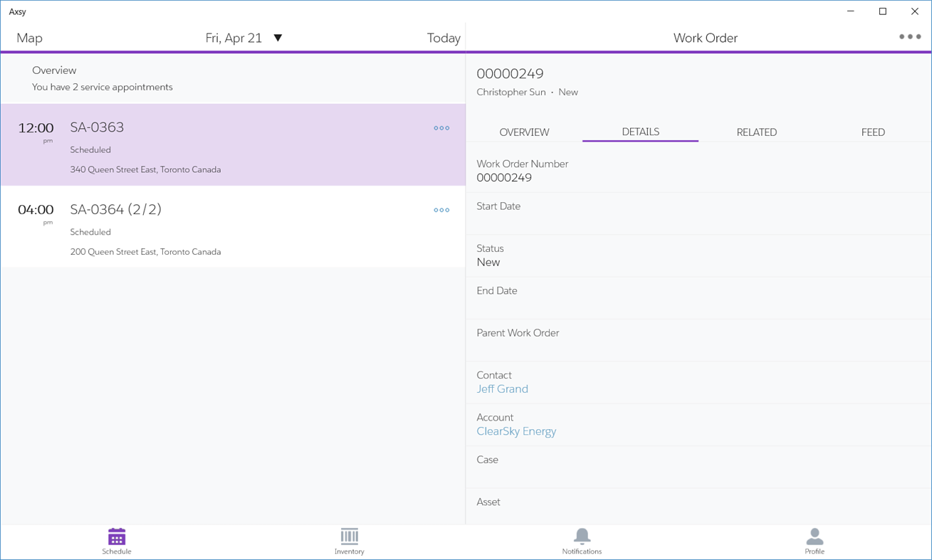This screenshot has width=932, height=560.
Task: Open the Work Order overflow menu
Action: click(x=909, y=36)
